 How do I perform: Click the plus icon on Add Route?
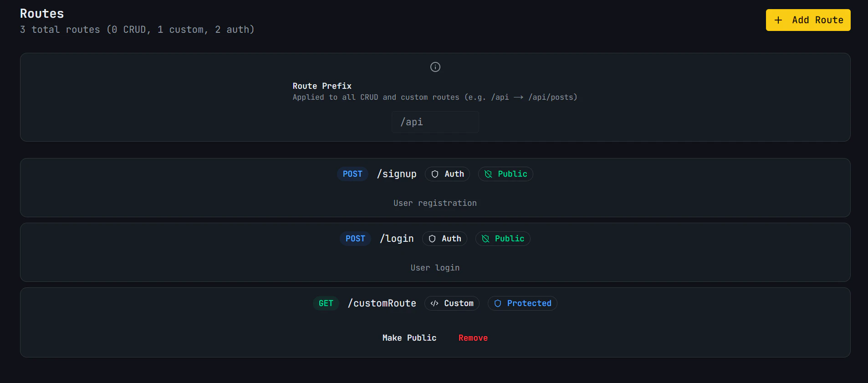coord(778,20)
